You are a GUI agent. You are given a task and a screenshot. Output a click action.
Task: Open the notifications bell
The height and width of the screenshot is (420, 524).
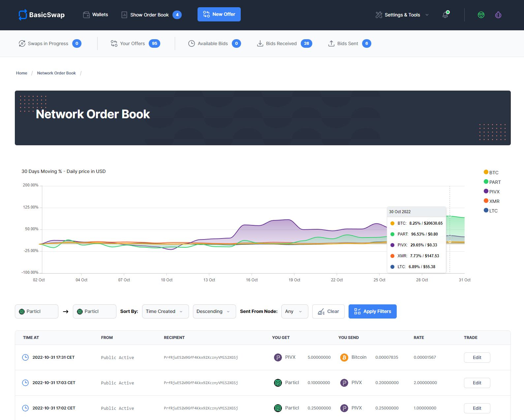(446, 14)
